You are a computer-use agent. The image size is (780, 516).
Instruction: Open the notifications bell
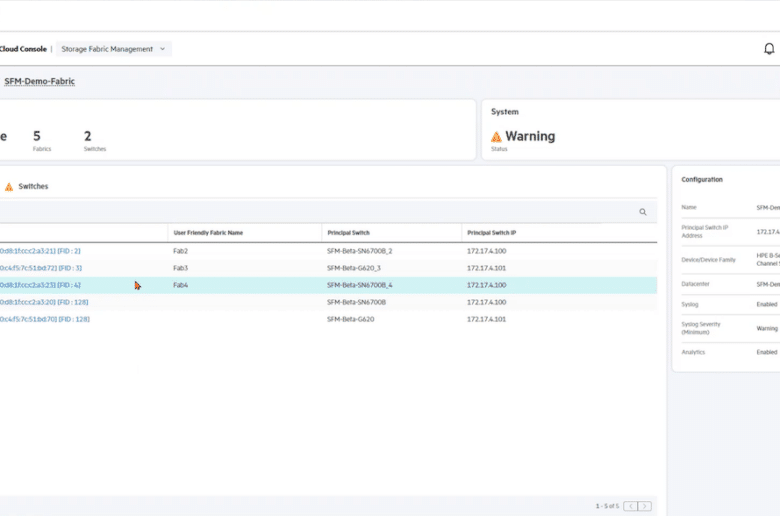[x=769, y=49]
